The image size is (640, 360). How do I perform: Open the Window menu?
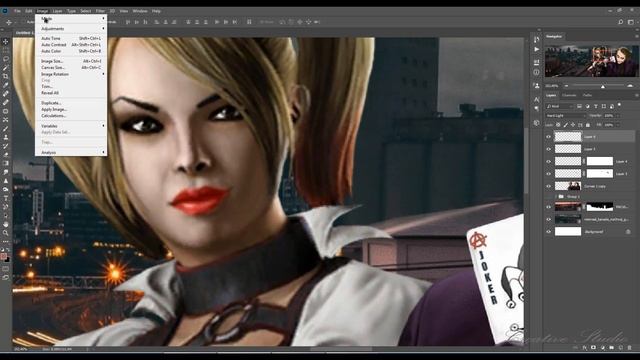point(140,11)
